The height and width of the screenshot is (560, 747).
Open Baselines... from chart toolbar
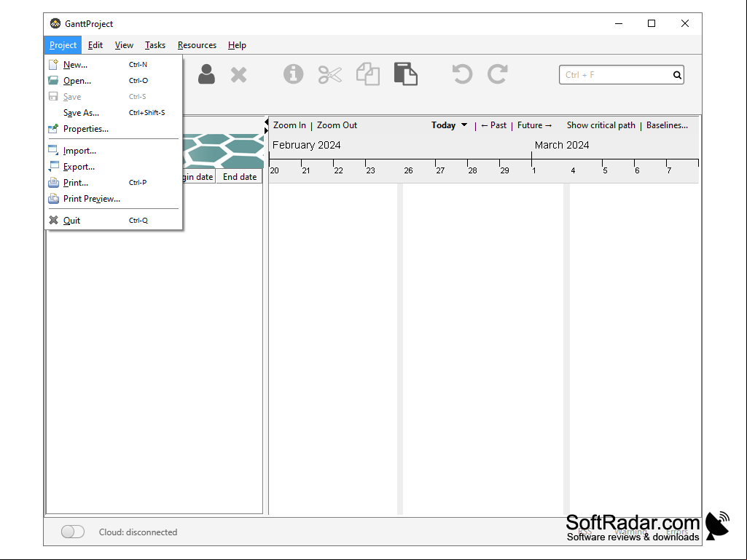pyautogui.click(x=667, y=125)
